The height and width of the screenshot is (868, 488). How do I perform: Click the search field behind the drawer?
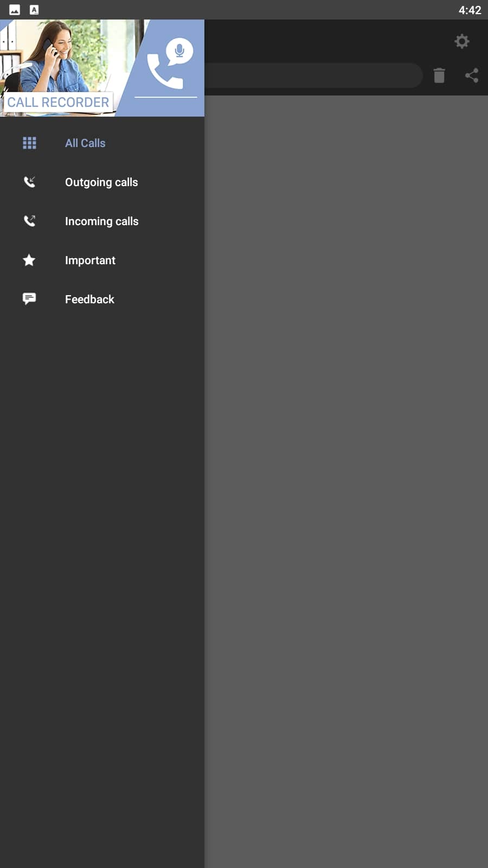click(313, 75)
